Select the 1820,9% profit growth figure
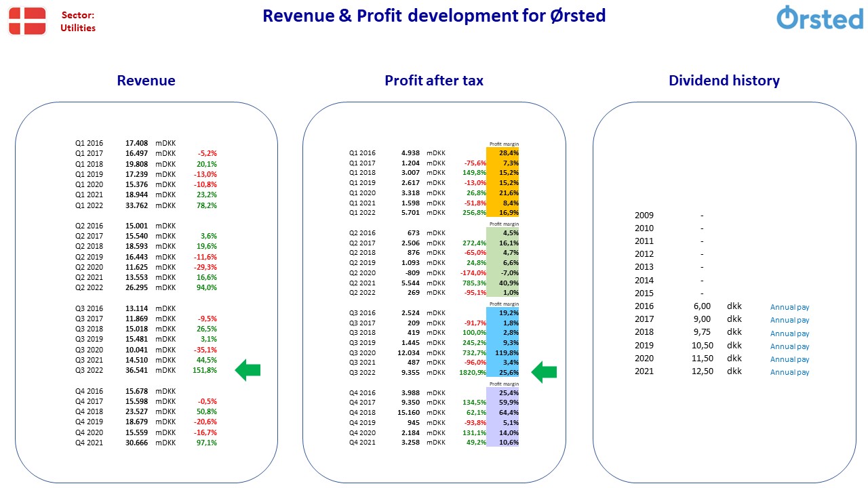868x488 pixels. 473,373
